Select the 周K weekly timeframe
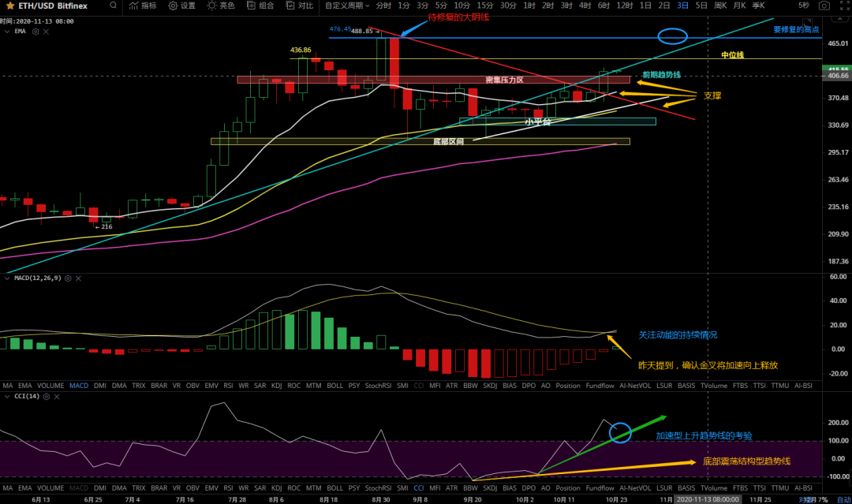 coord(719,6)
